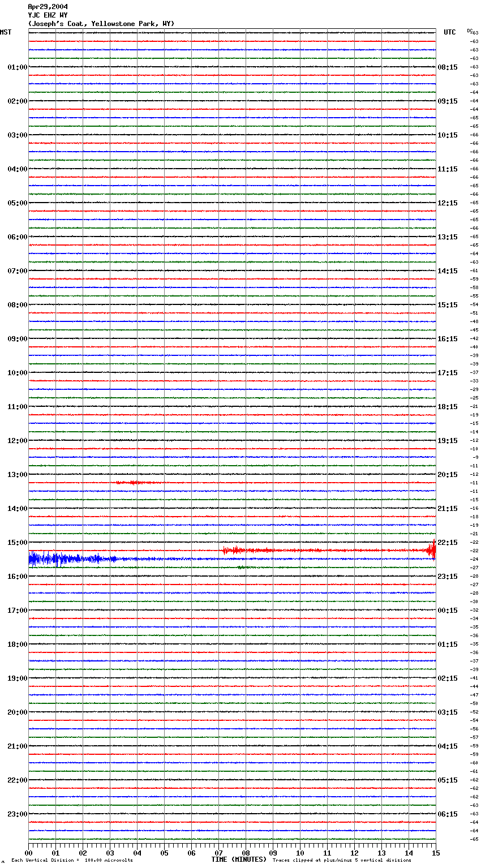
Task: Pick the 19:00 MST time label
Action: coord(18,678)
